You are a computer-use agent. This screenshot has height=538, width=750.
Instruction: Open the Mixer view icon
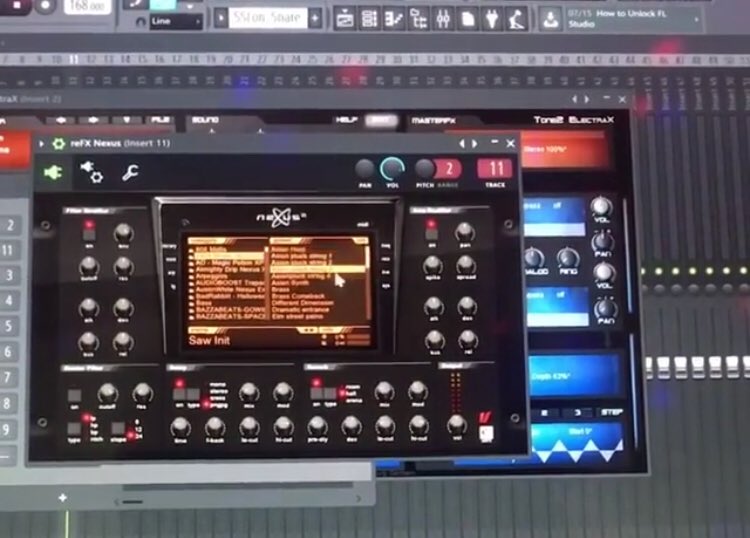tap(443, 20)
